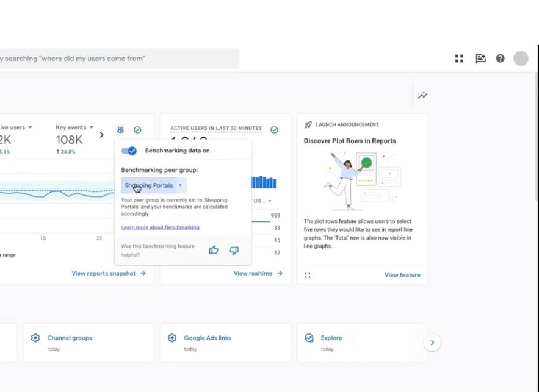
Task: Open the Channel groups card
Action: (88, 342)
